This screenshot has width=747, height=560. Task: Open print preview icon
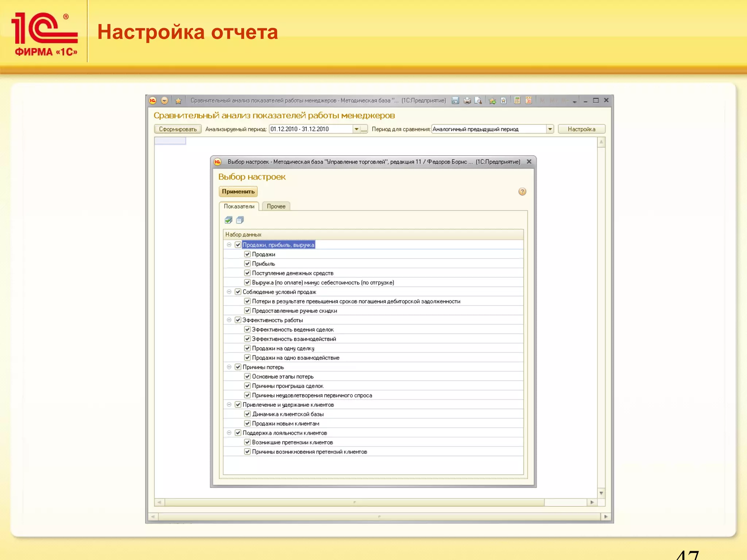(x=478, y=100)
